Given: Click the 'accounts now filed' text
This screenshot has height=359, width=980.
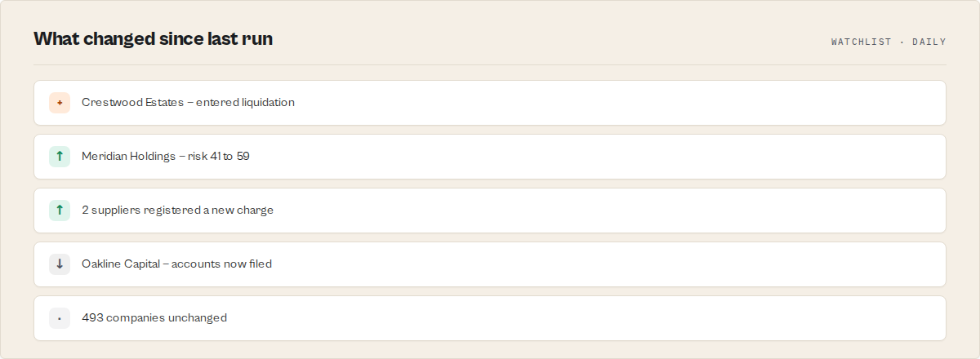Looking at the screenshot, I should (221, 264).
